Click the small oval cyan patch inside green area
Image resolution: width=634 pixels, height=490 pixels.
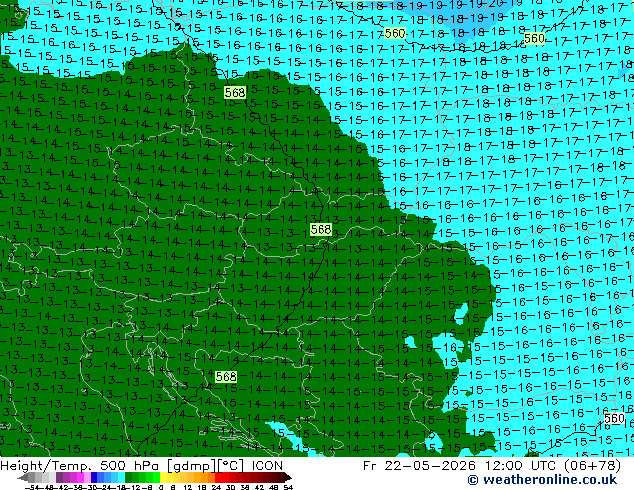[x=461, y=313]
